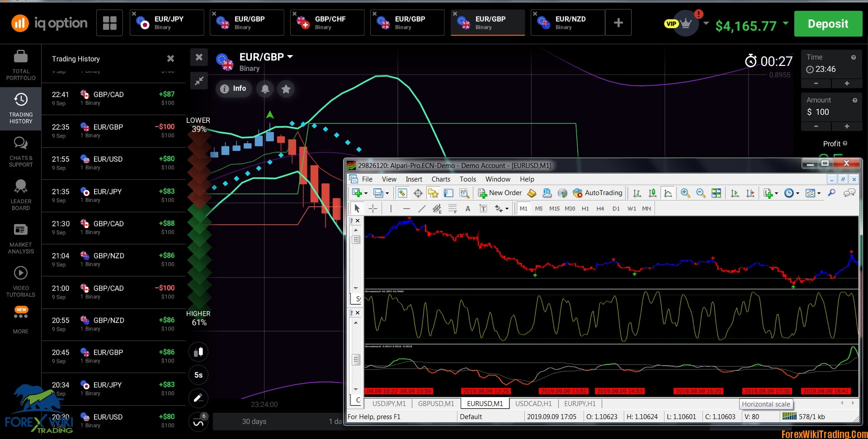Switch to the EUR/JPY Binary tab
The image size is (868, 439).
point(167,23)
